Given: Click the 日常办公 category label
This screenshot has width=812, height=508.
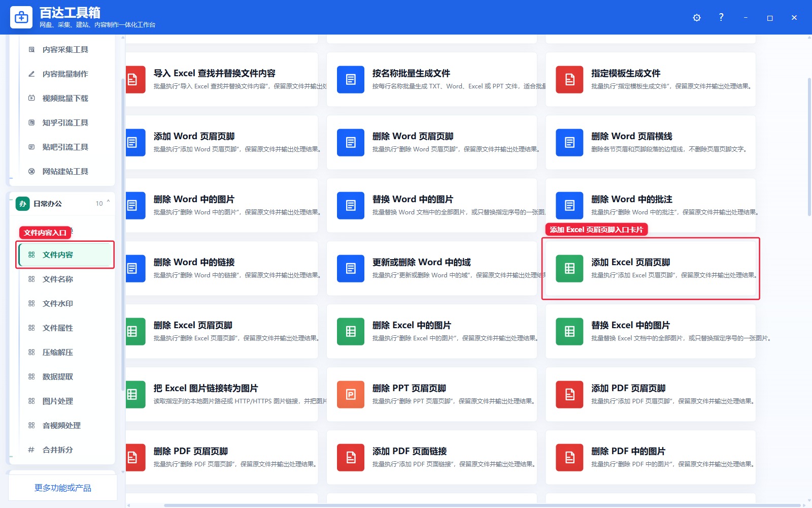Looking at the screenshot, I should click(48, 204).
